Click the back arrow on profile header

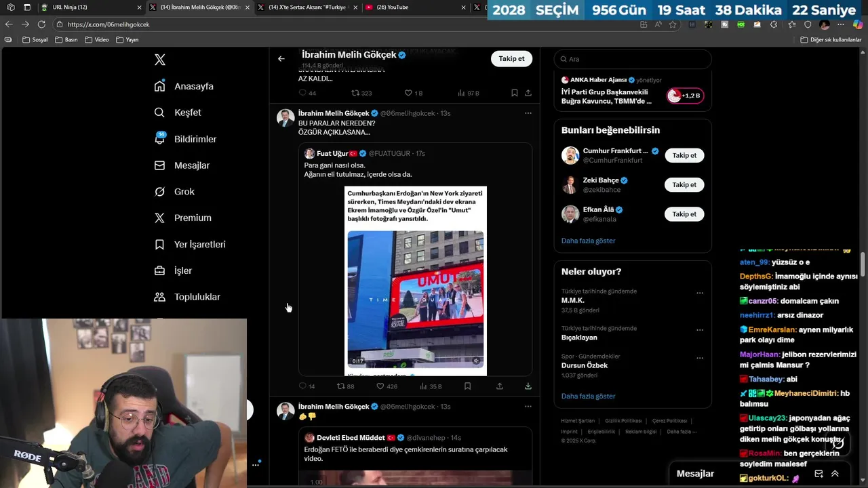(281, 59)
